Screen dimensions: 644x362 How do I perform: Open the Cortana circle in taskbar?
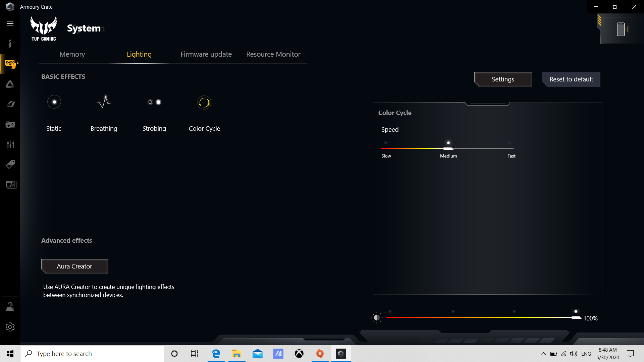point(174,354)
